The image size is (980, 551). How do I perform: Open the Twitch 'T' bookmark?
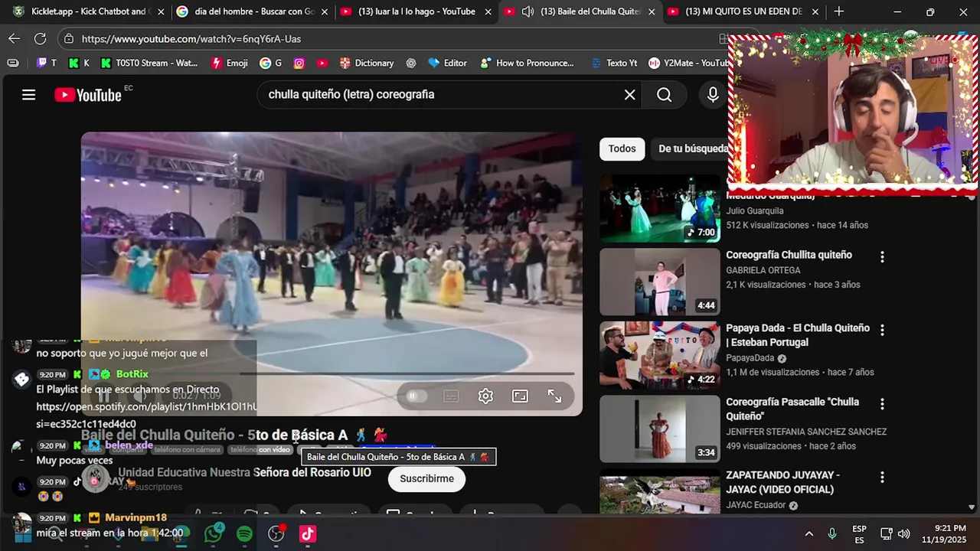pos(47,63)
